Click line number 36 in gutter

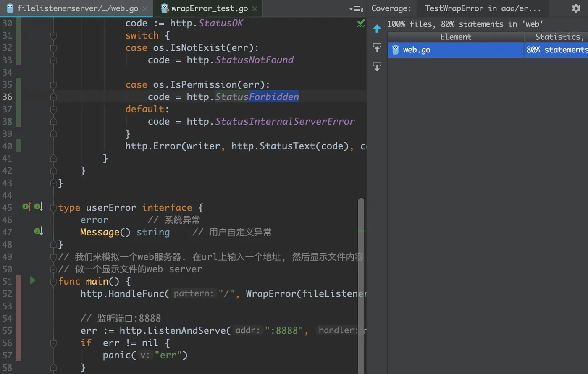[x=8, y=97]
